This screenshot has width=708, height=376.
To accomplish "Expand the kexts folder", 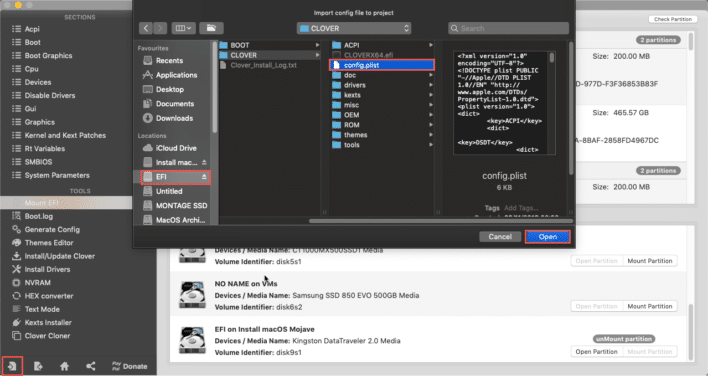I will pos(431,95).
